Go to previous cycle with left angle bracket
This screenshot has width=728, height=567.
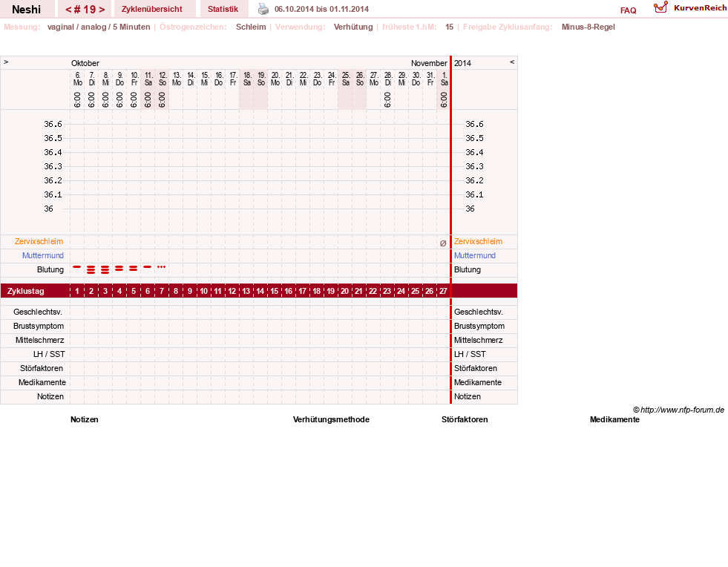(68, 10)
